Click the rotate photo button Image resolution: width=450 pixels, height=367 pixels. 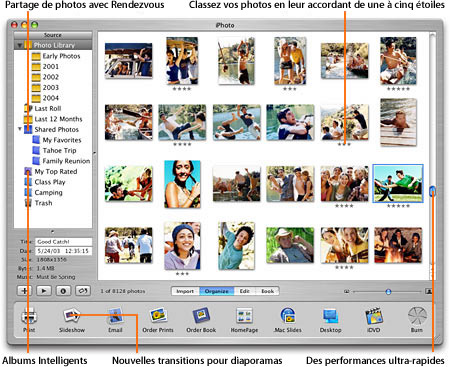pyautogui.click(x=83, y=291)
